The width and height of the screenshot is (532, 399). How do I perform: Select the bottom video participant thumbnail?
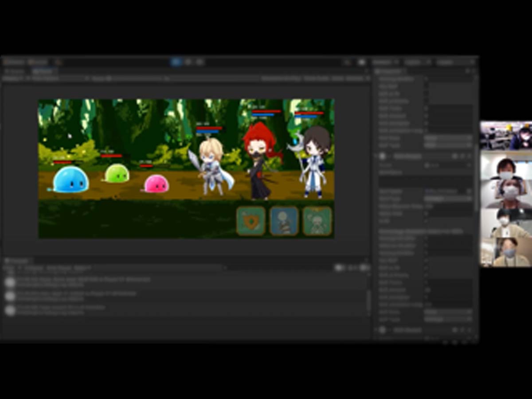(x=506, y=252)
